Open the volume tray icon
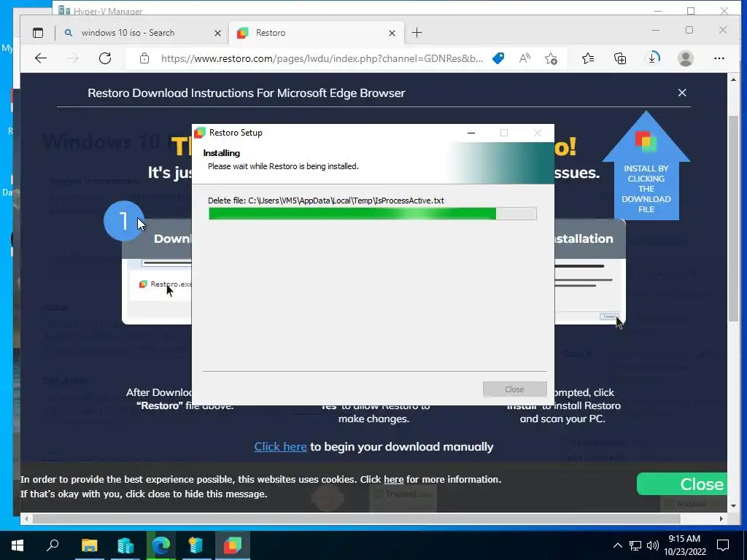The image size is (747, 560). (652, 545)
